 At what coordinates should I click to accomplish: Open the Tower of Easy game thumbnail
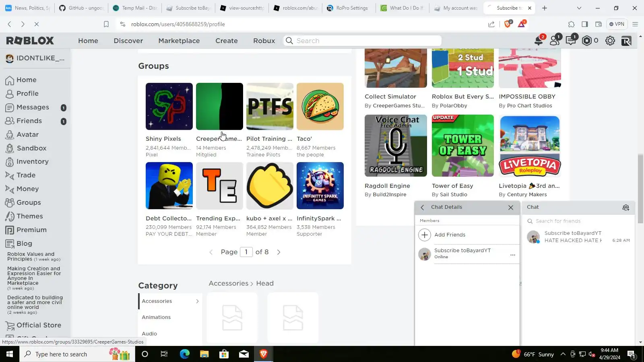click(463, 146)
